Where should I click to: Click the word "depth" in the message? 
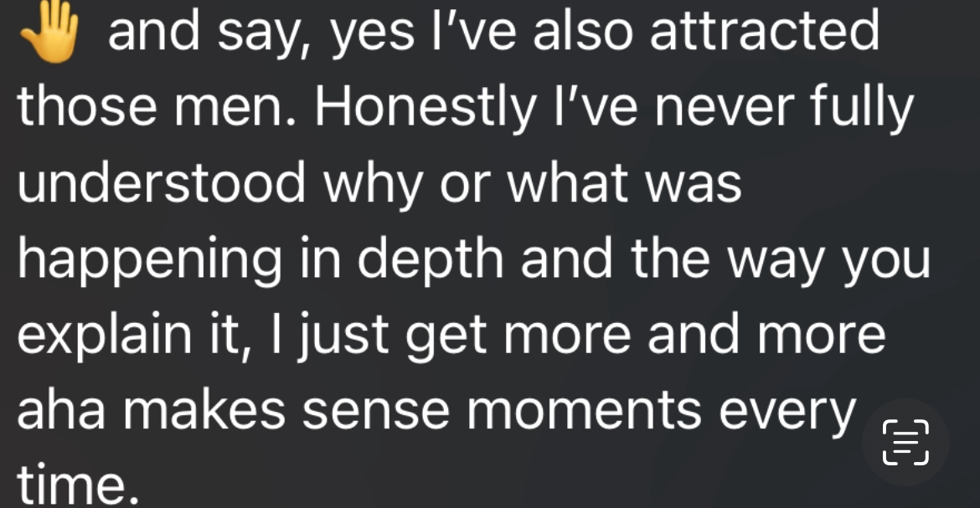tap(430, 261)
